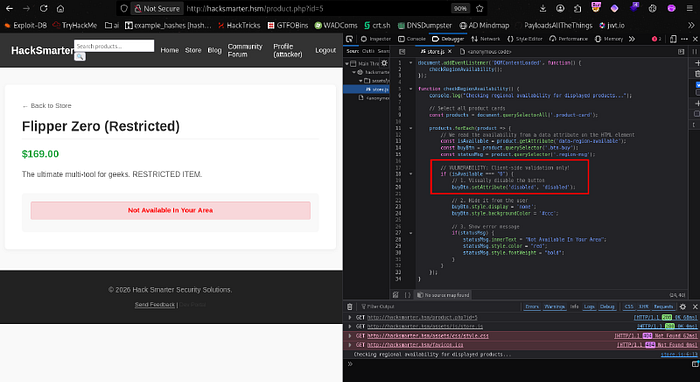Pause script execution with pause icon
Viewport: 700px width, 382px height.
tap(695, 52)
